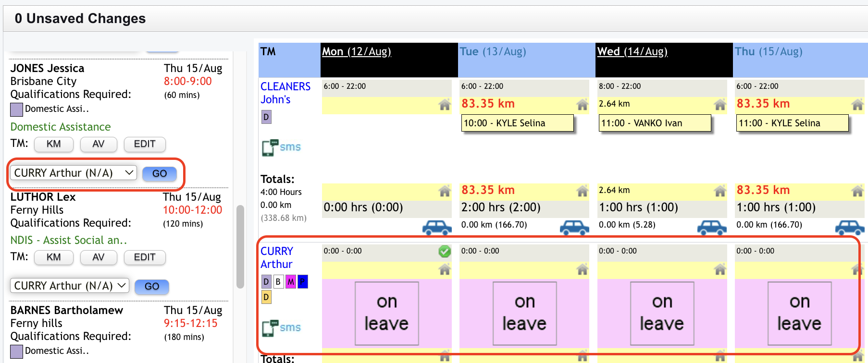The height and width of the screenshot is (363, 868).
Task: Open team member dropdown under LUTHOR Lex job
Action: [70, 286]
